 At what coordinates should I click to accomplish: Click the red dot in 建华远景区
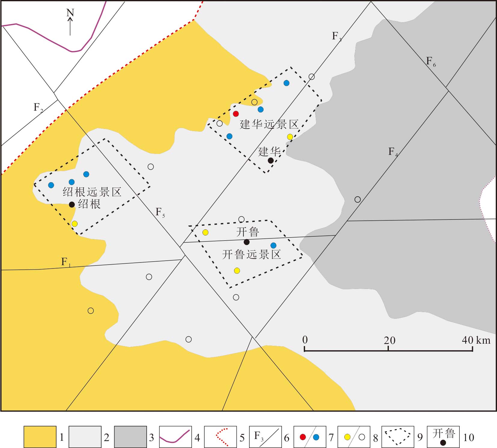[x=236, y=114]
